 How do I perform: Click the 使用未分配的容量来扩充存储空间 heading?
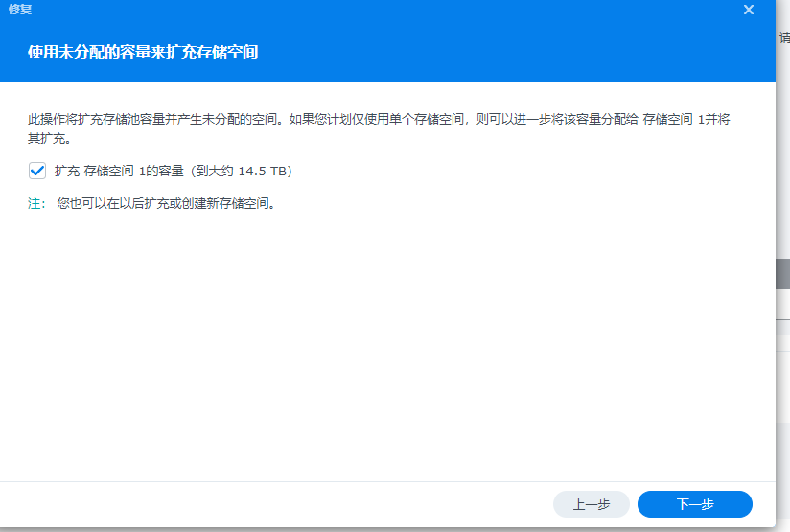click(143, 52)
